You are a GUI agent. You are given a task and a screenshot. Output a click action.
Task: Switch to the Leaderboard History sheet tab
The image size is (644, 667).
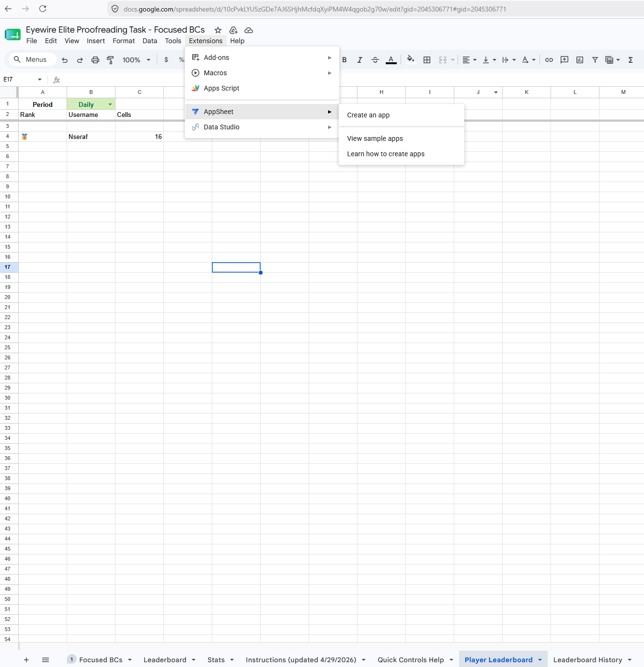(x=587, y=660)
